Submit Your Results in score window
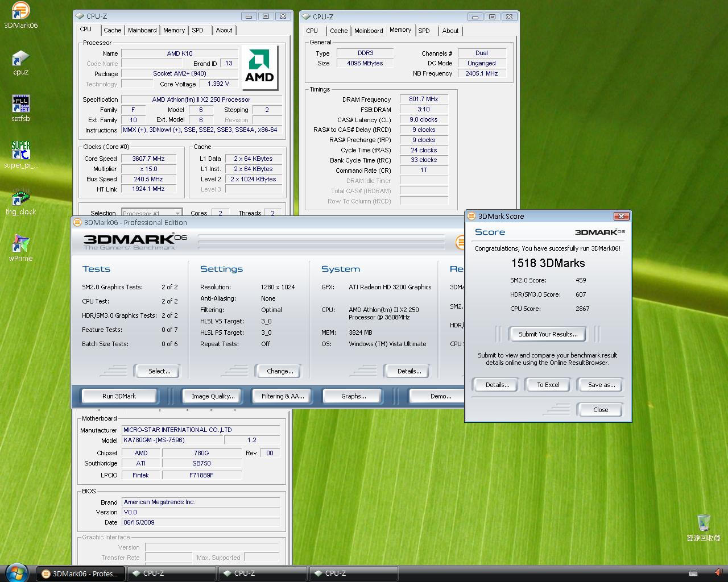 coord(548,334)
